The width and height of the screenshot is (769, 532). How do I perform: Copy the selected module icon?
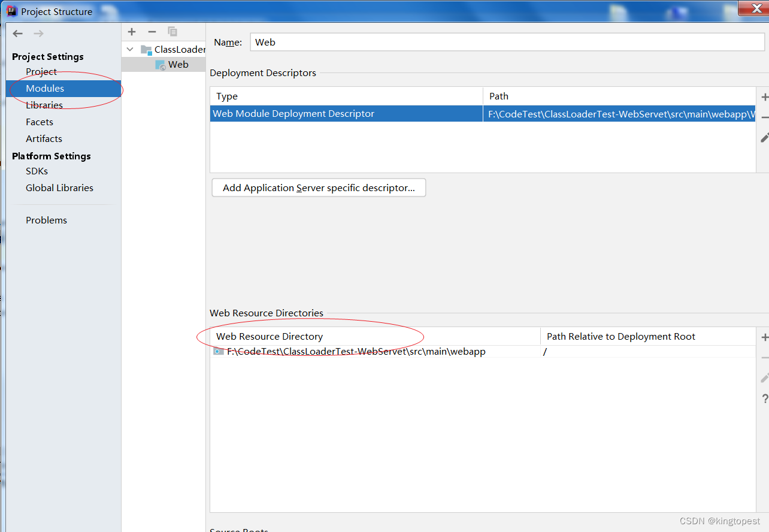[172, 32]
